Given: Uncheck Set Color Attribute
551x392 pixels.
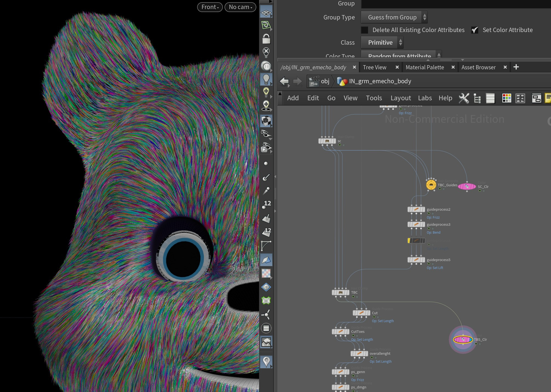Looking at the screenshot, I should click(475, 30).
